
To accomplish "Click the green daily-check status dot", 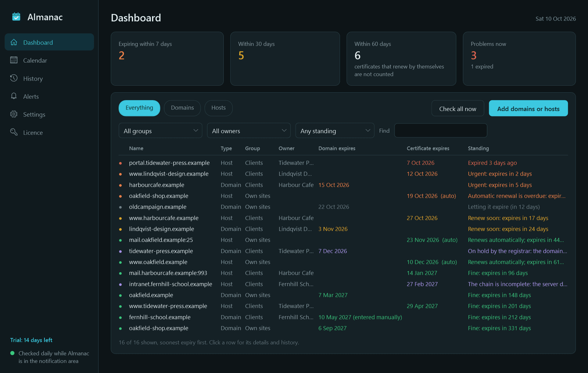I will click(12, 353).
